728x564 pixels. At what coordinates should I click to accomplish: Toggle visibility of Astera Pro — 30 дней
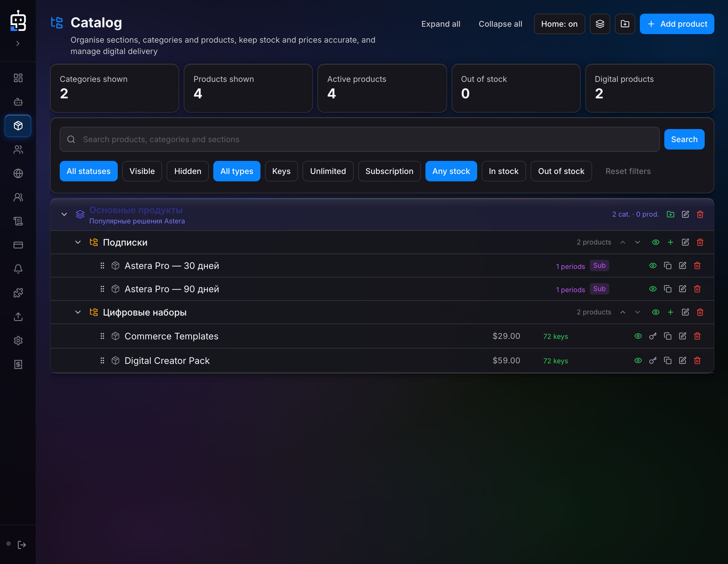(653, 266)
